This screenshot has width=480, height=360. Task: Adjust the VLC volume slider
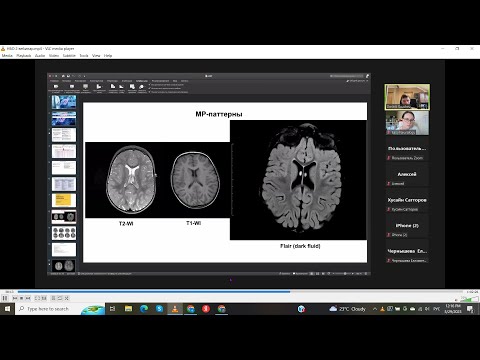pyautogui.click(x=469, y=299)
